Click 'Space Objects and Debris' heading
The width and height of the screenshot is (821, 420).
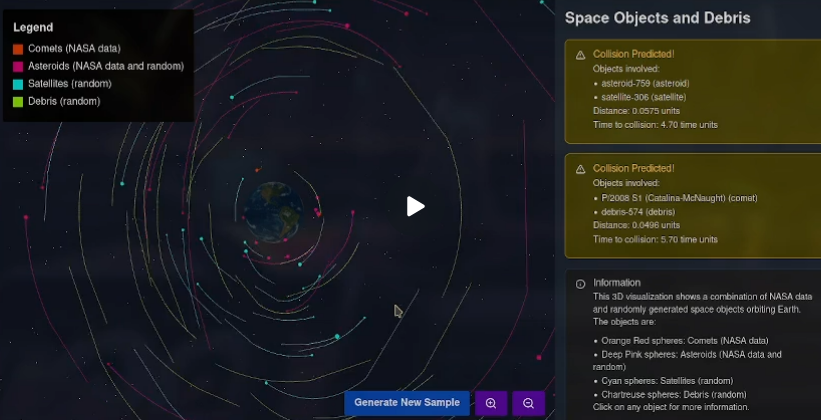[x=658, y=18]
